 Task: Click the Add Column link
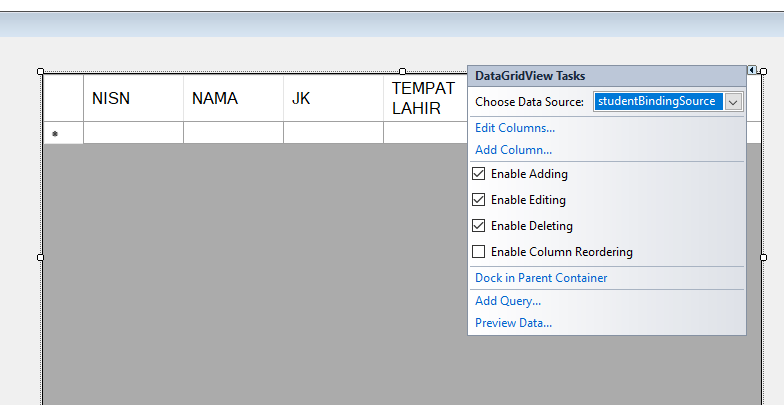(x=513, y=150)
